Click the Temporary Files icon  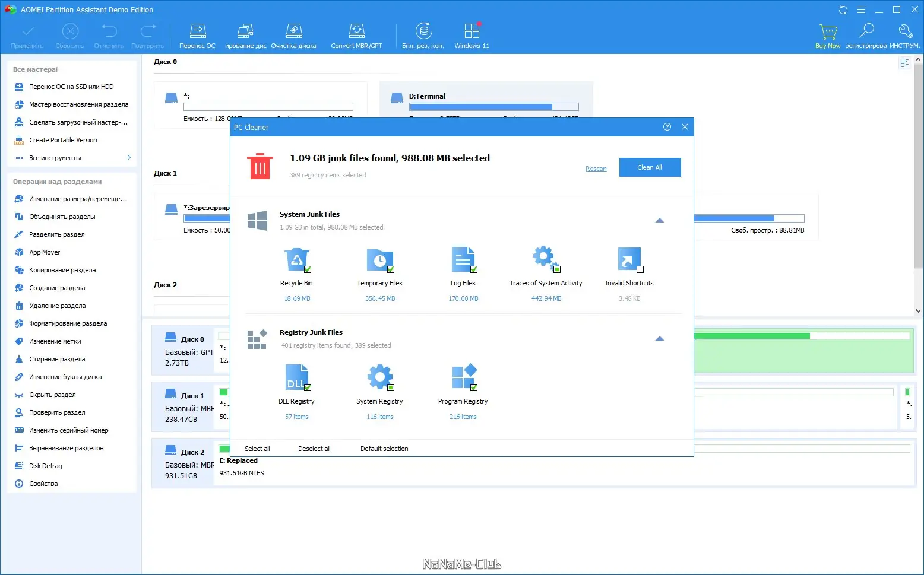tap(380, 260)
